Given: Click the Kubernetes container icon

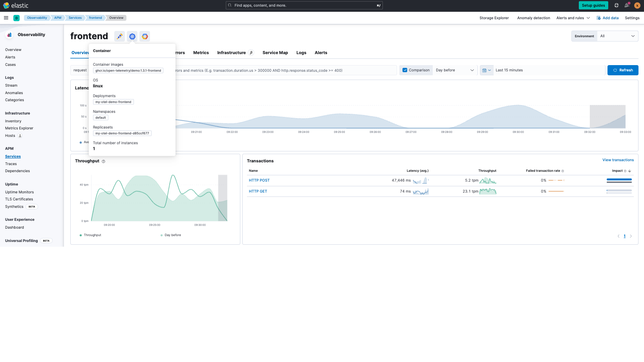Looking at the screenshot, I should (x=132, y=36).
